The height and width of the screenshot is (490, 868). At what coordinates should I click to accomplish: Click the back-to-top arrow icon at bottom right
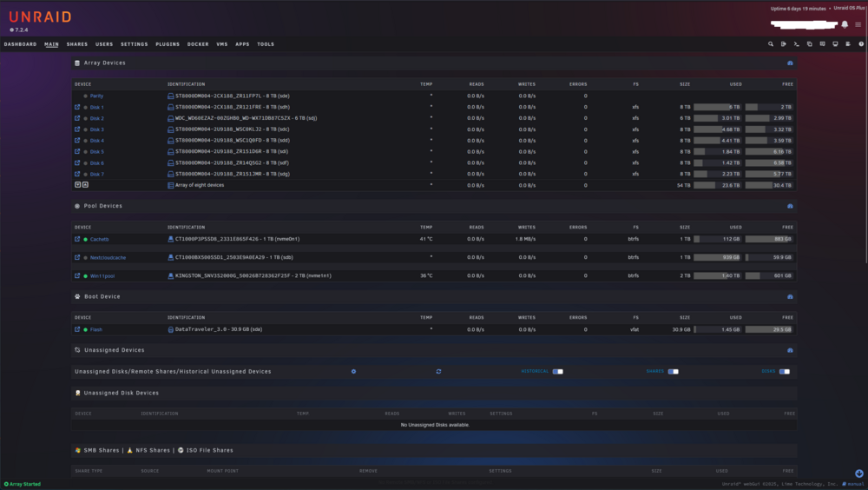858,473
